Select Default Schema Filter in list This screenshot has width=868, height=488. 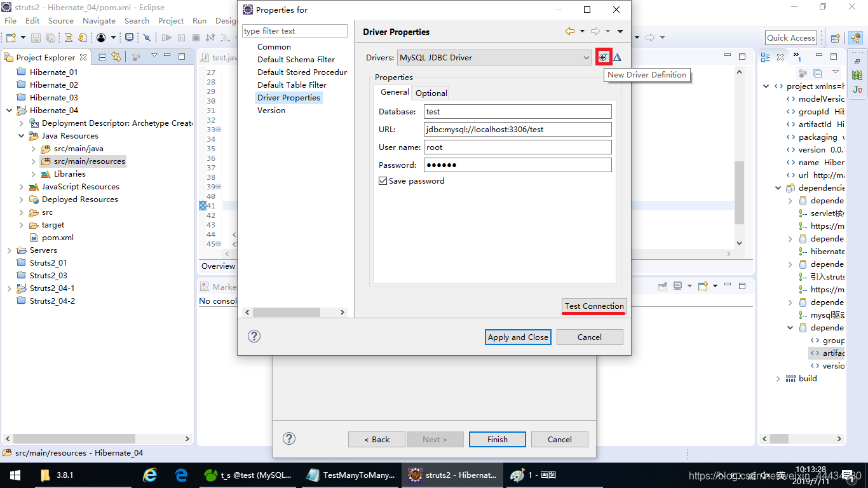(x=296, y=60)
